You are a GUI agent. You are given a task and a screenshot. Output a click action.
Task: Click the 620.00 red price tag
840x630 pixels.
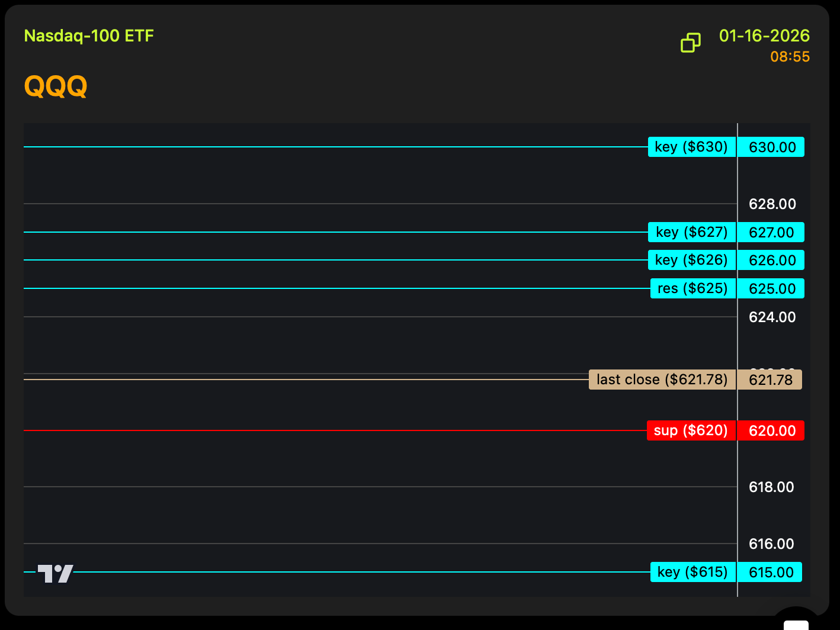[x=772, y=430]
